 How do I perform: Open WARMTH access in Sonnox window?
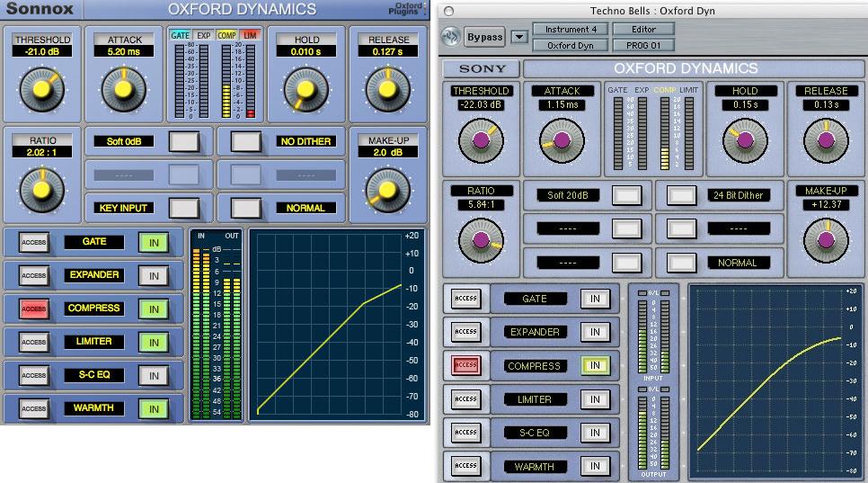pos(34,408)
